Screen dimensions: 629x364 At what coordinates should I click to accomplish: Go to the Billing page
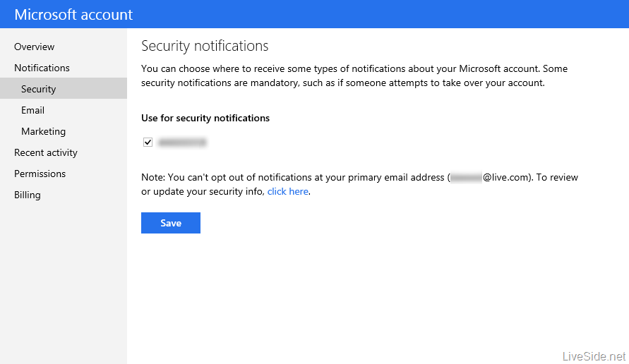click(28, 195)
